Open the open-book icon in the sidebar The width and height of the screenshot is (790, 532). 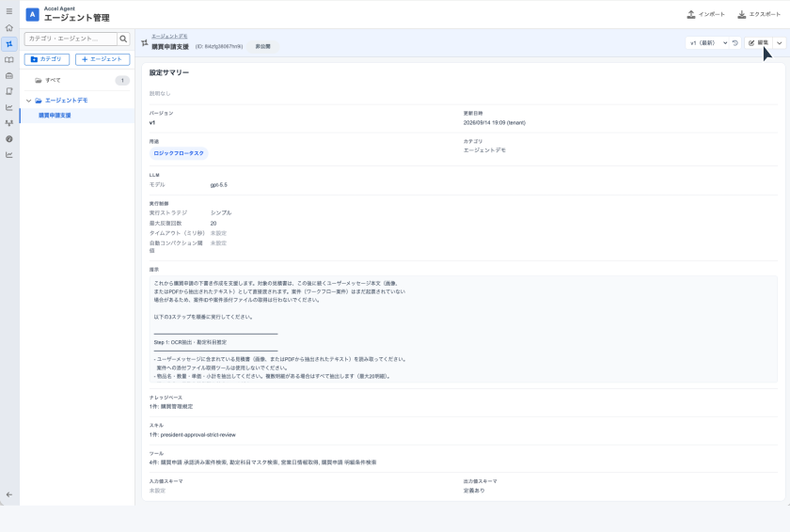point(9,60)
